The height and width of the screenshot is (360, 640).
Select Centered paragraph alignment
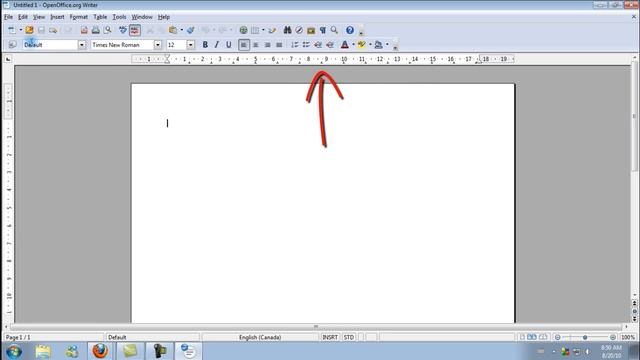[256, 45]
